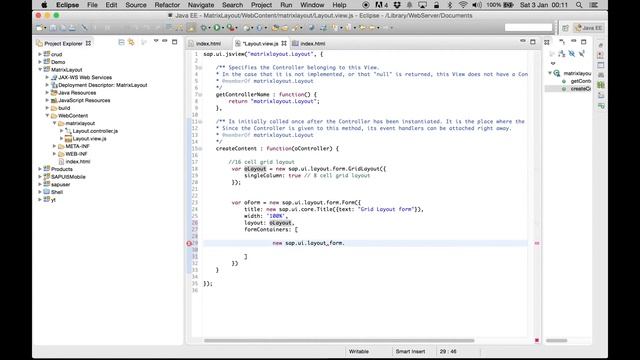Viewport: 640px width, 360px height.
Task: Switch to the first index.html editor tab
Action: tap(208, 43)
